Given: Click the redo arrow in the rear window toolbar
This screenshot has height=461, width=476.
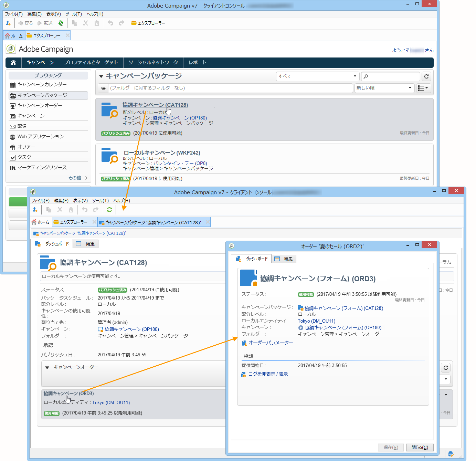Looking at the screenshot, I should pos(121,23).
